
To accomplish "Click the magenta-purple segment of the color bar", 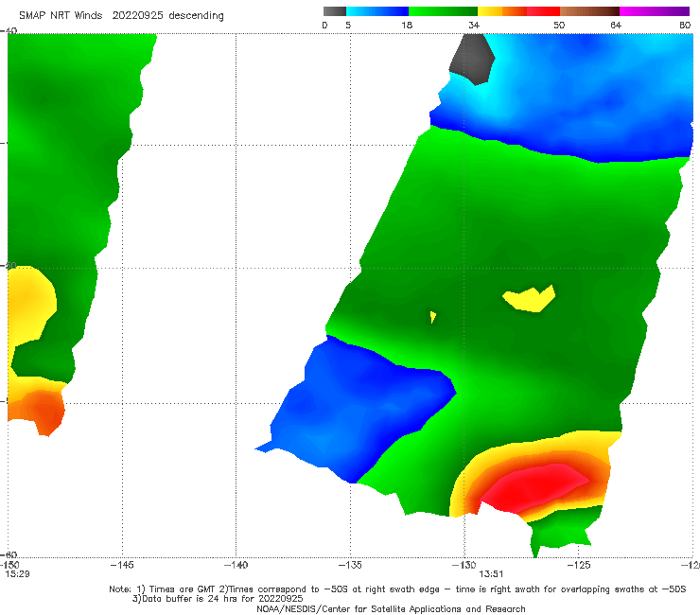I will (x=655, y=11).
